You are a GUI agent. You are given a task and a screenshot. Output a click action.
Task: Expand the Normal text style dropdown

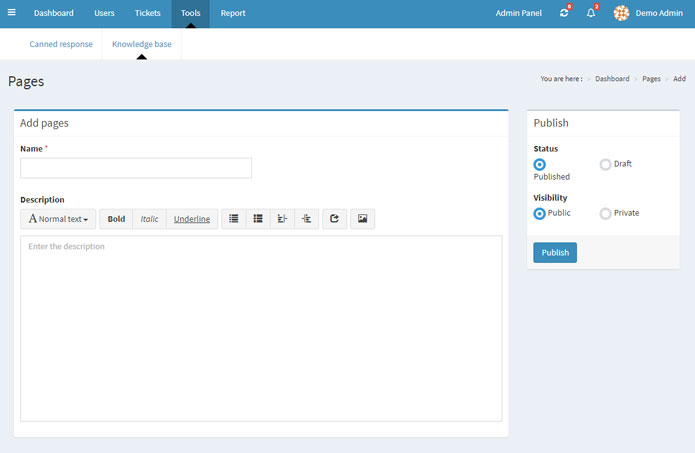point(58,219)
